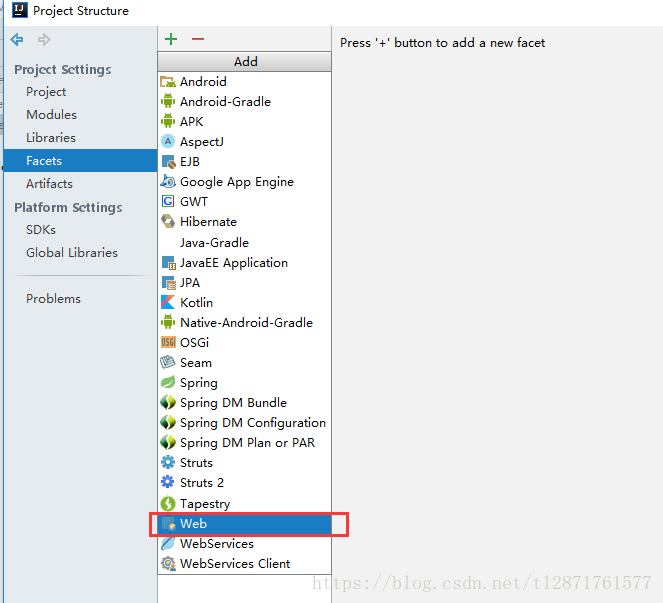Image resolution: width=663 pixels, height=603 pixels.
Task: Click the JavaEE Application icon
Action: click(x=168, y=263)
